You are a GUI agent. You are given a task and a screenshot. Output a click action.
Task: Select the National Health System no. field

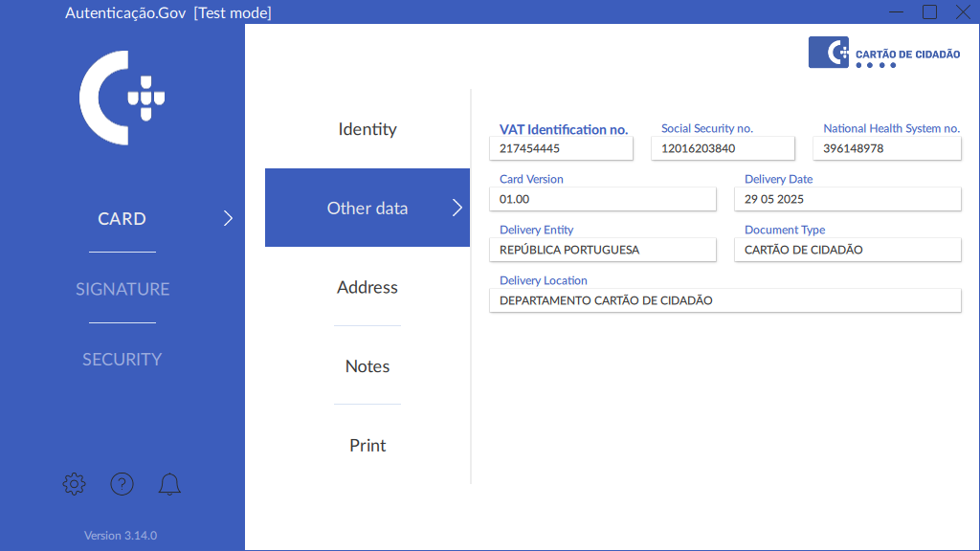pos(886,148)
